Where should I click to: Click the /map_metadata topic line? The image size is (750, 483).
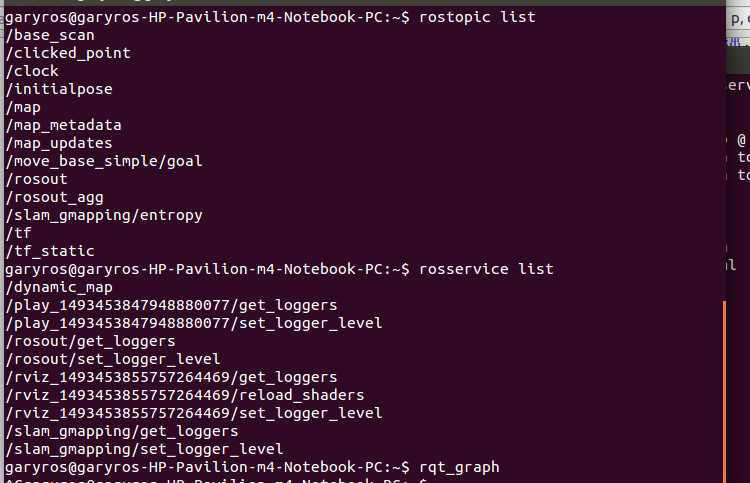(64, 125)
